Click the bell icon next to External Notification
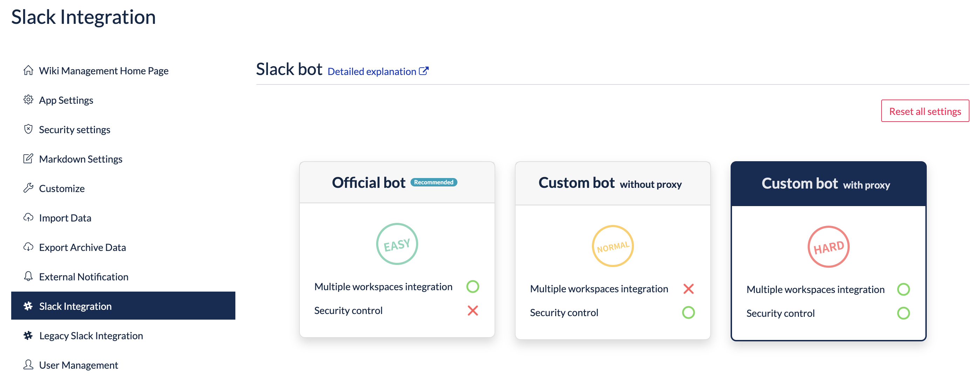This screenshot has width=980, height=382. pos(28,276)
